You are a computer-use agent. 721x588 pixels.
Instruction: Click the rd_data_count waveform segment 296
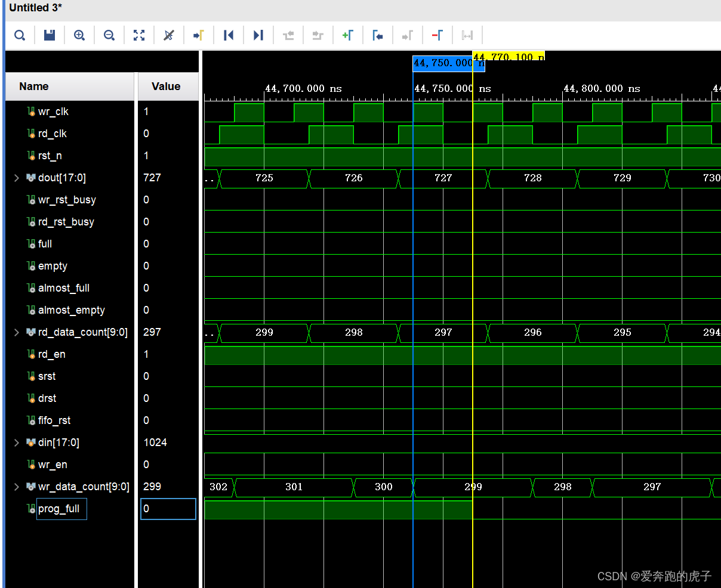pyautogui.click(x=533, y=332)
